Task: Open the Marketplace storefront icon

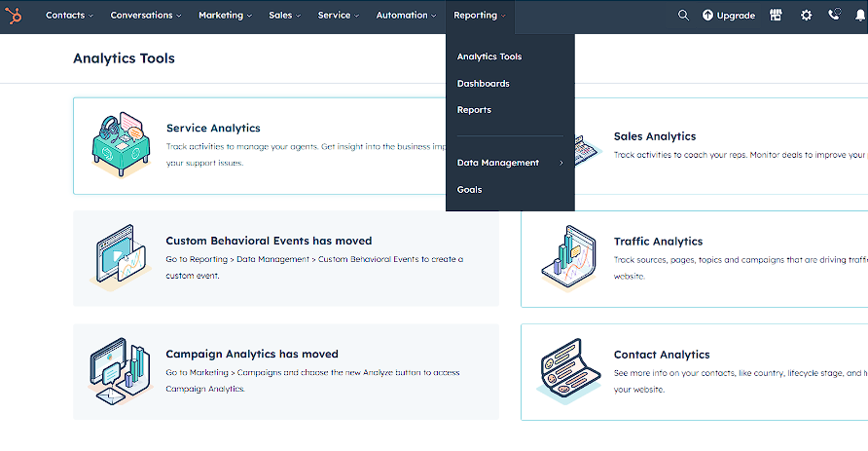Action: (x=776, y=16)
